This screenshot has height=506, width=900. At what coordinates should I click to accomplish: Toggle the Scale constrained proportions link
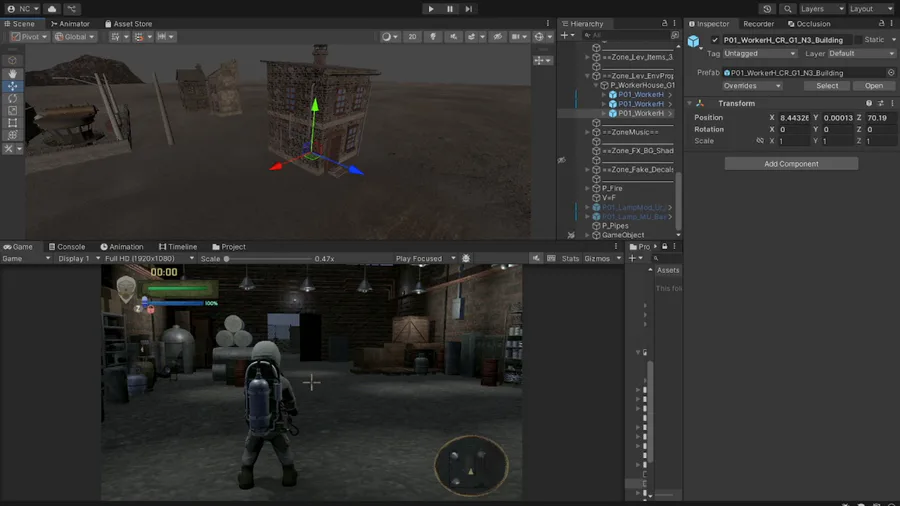coord(759,141)
